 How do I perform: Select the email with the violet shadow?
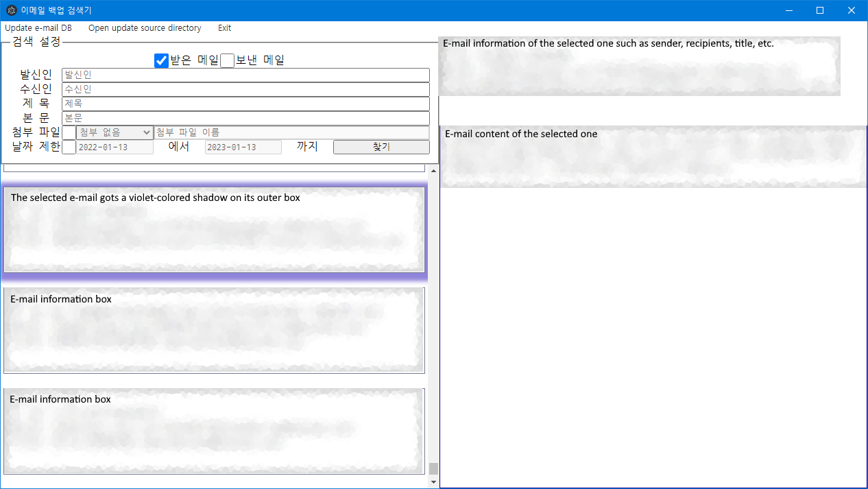(214, 230)
